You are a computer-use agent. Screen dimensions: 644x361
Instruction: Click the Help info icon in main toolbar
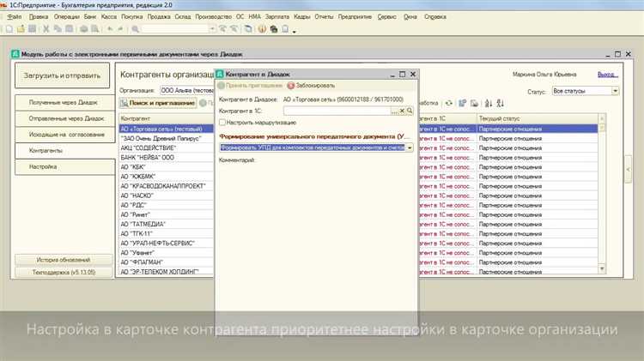click(262, 28)
